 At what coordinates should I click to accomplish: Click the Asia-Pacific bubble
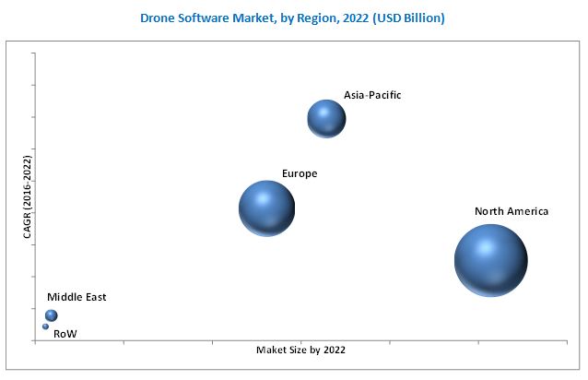[x=326, y=118]
